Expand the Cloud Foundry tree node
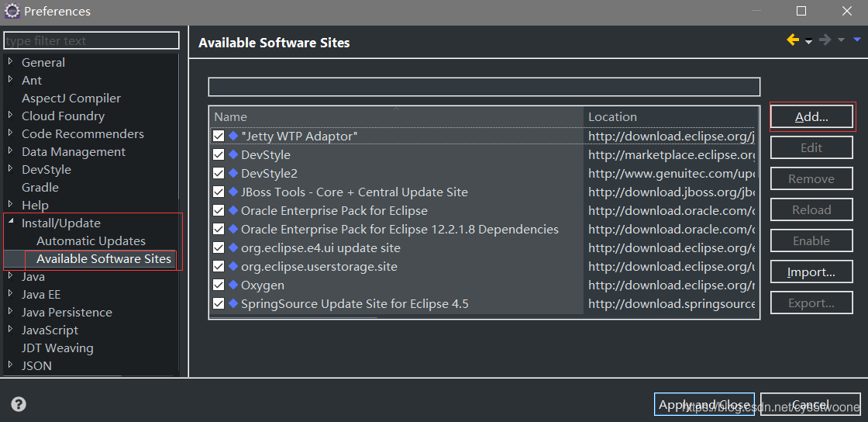Screen dimensions: 868x422 point(11,115)
